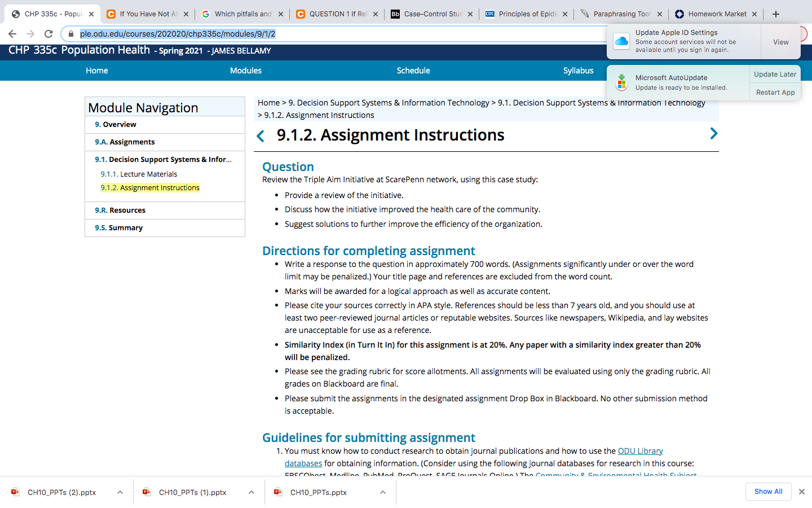The image size is (812, 508).
Task: Click View on Apple ID notification
Action: (781, 42)
